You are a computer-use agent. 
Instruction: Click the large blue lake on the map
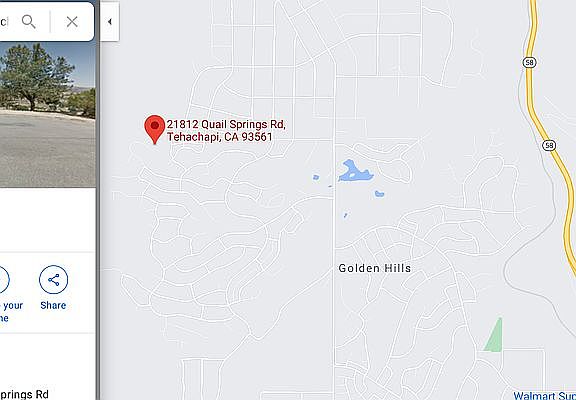(x=353, y=172)
